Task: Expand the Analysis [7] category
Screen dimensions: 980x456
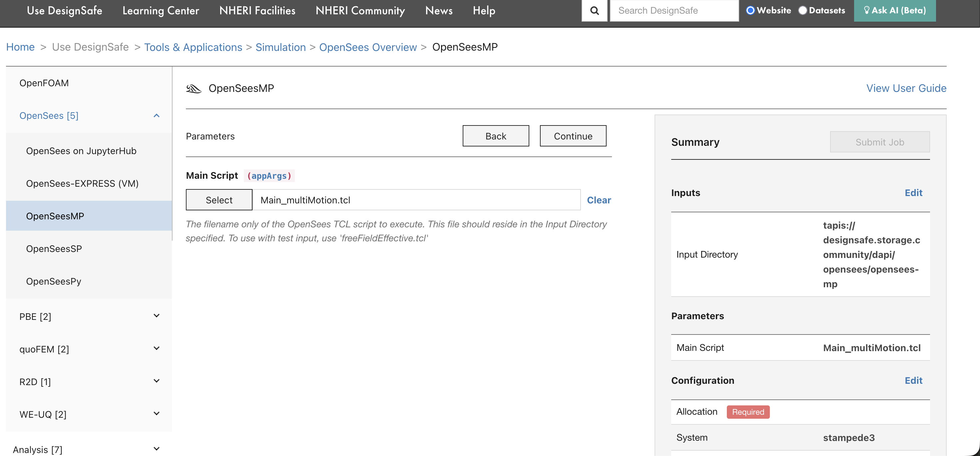Action: pos(156,449)
